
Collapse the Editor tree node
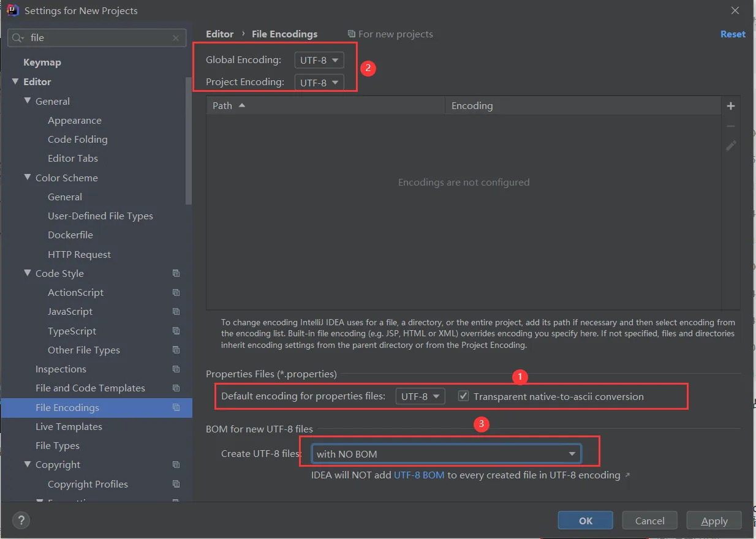pyautogui.click(x=15, y=81)
